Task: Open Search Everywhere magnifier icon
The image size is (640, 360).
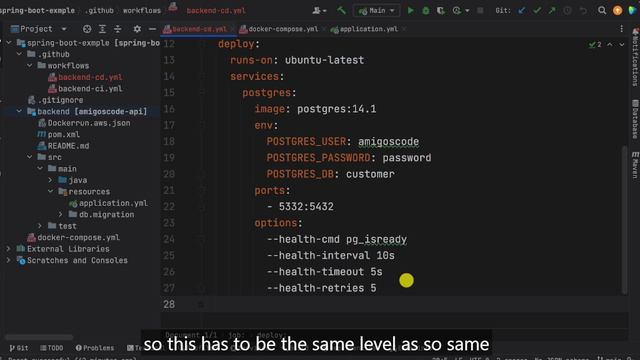Action: point(602,11)
